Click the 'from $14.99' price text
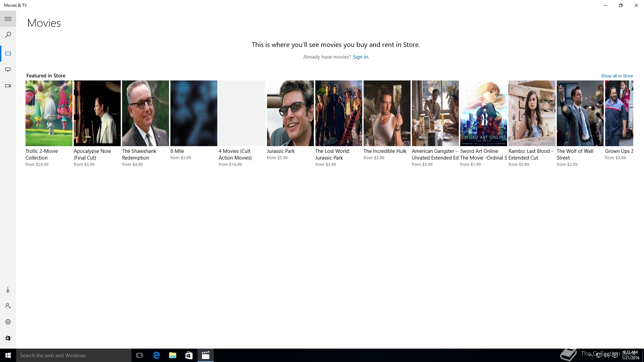This screenshot has width=644, height=362. click(230, 165)
